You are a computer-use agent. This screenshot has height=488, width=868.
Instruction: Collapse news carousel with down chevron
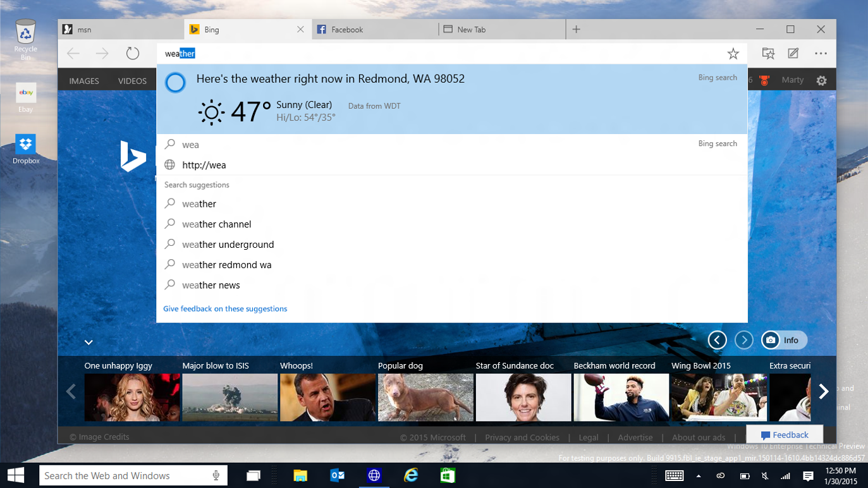click(x=89, y=342)
